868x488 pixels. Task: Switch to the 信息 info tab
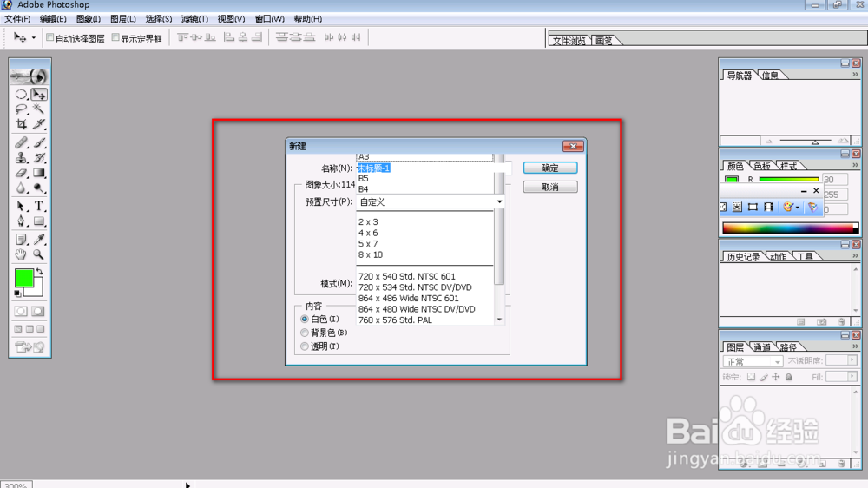tap(769, 76)
